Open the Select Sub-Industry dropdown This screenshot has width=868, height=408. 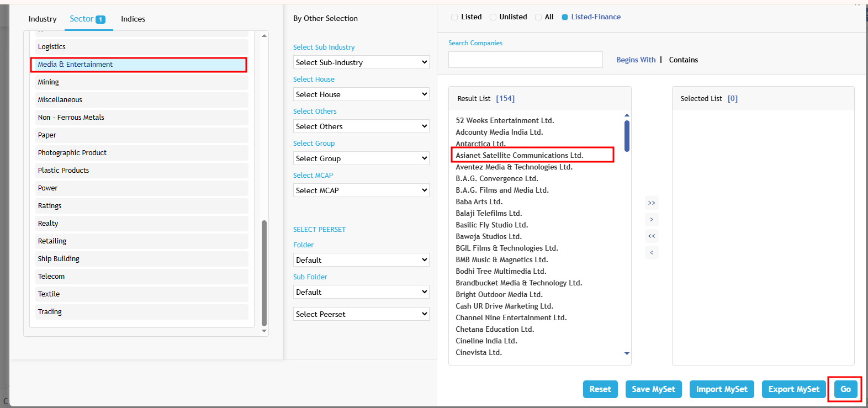coord(361,62)
